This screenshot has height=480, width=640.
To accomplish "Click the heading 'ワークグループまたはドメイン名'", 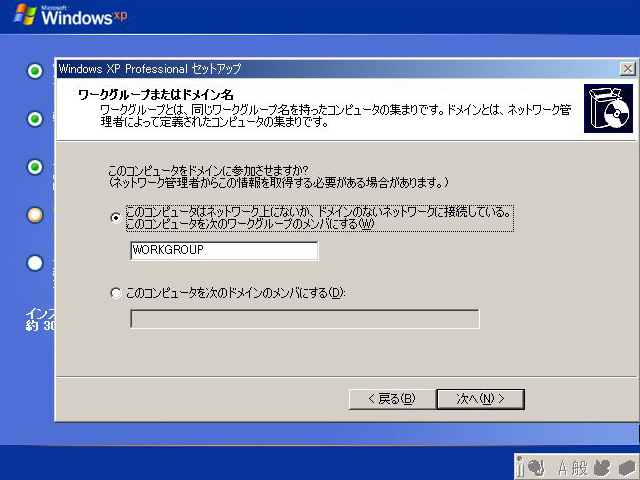I will (x=156, y=95).
